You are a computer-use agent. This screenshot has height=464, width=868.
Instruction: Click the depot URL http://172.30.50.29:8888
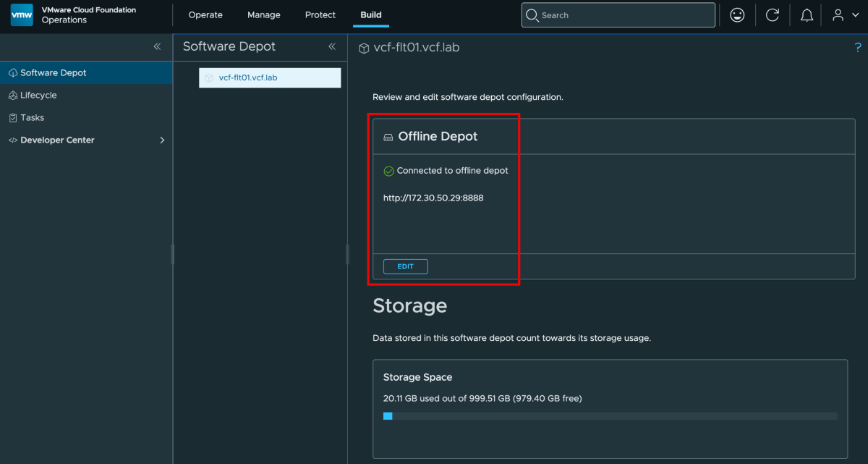433,198
